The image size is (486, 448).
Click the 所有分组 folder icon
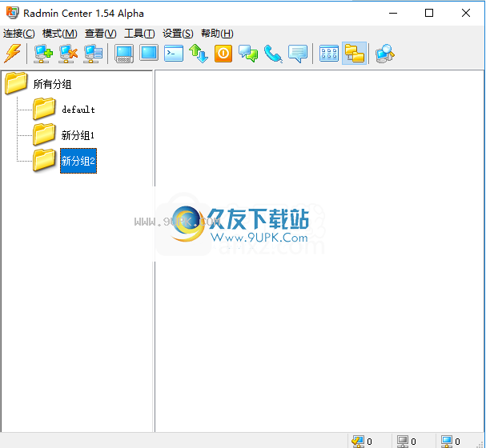click(16, 82)
